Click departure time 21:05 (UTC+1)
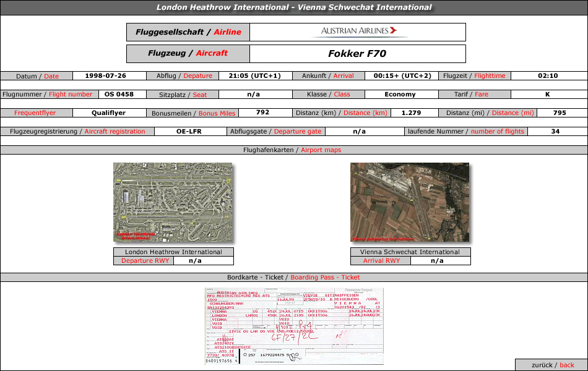This screenshot has width=588, height=371. pos(254,75)
